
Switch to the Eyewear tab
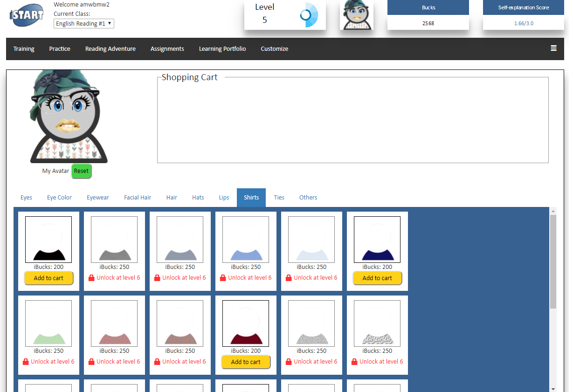pyautogui.click(x=98, y=198)
